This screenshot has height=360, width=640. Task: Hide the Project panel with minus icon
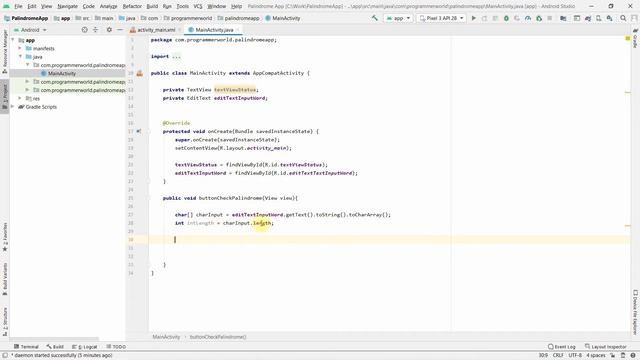tap(120, 30)
